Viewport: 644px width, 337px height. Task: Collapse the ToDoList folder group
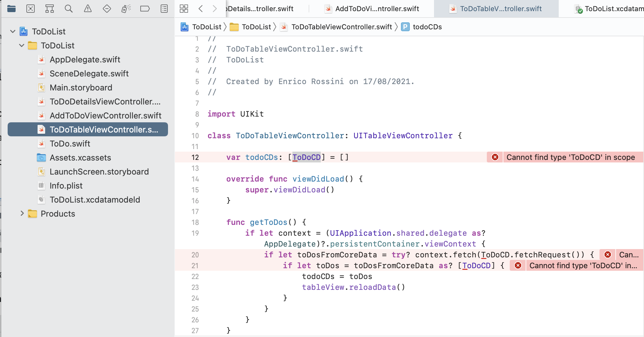(22, 45)
